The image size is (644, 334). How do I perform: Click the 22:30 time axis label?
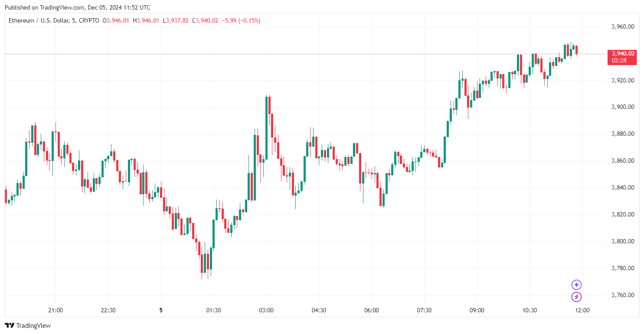108,310
